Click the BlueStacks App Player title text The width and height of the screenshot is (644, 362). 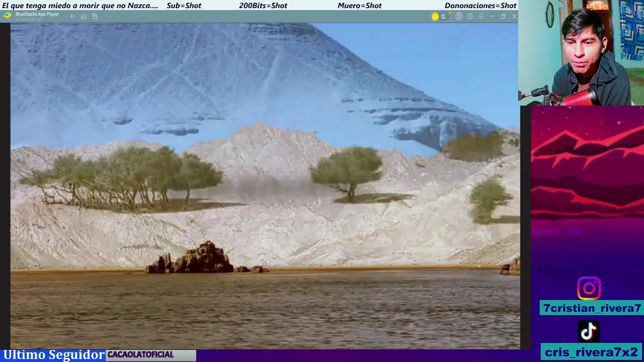(37, 14)
